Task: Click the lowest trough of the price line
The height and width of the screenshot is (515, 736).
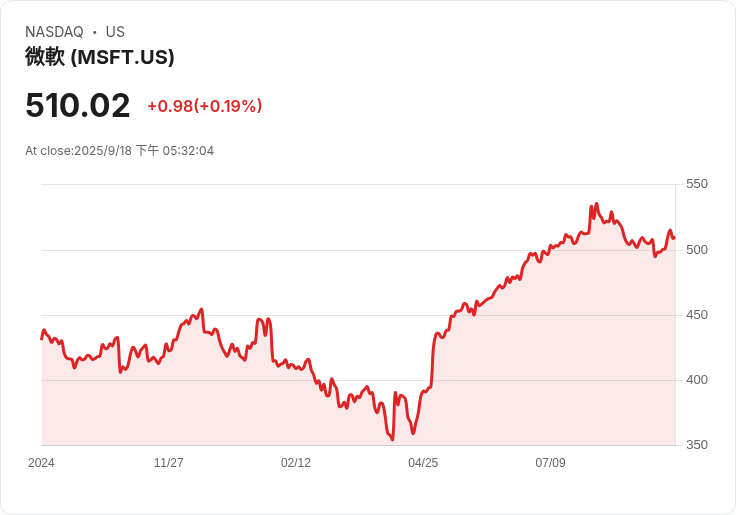Action: pos(392,439)
